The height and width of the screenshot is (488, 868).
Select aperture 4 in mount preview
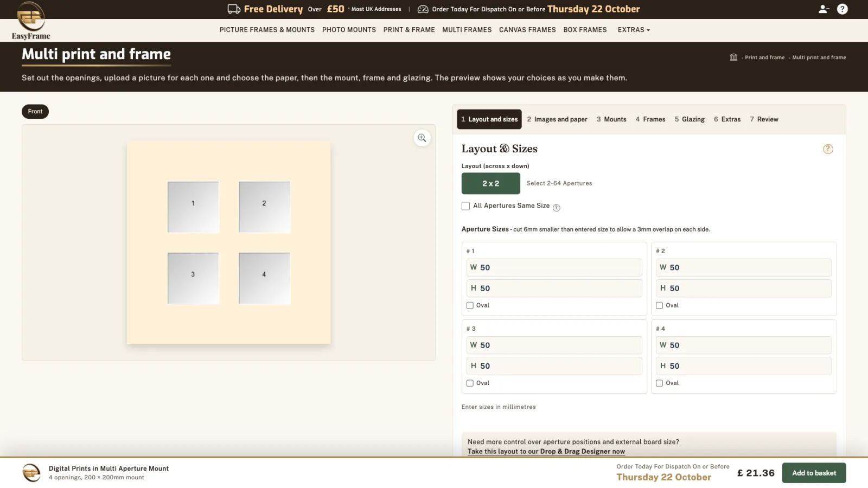click(x=264, y=278)
